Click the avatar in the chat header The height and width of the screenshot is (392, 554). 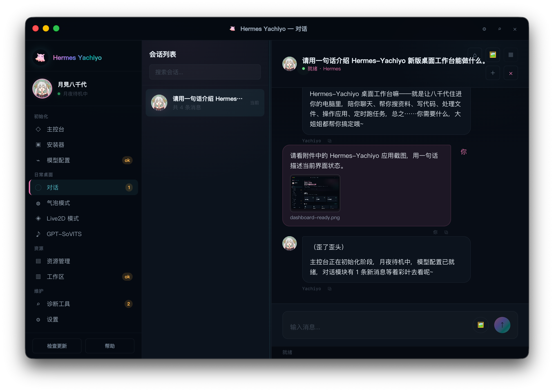(x=289, y=64)
